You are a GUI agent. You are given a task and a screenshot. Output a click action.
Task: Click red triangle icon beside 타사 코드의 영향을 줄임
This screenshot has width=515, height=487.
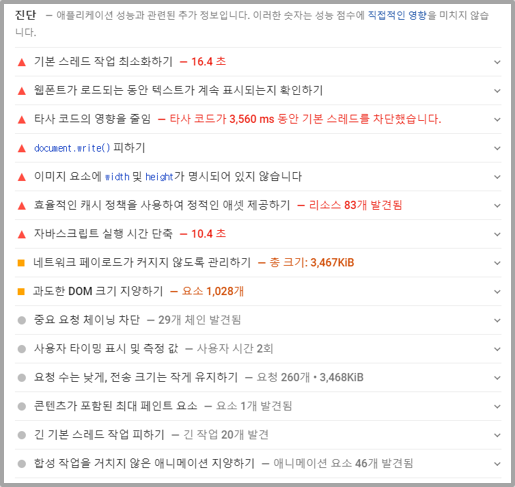pyautogui.click(x=22, y=119)
